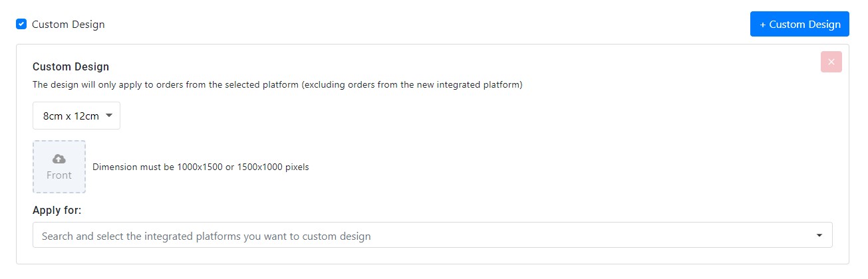Open the dashed Front image upload area
Image resolution: width=868 pixels, height=279 pixels.
59,167
